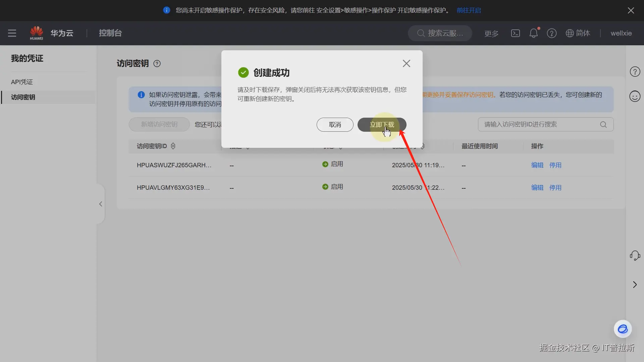Click the 前往开启 link in banner
644x362 pixels.
click(x=469, y=10)
